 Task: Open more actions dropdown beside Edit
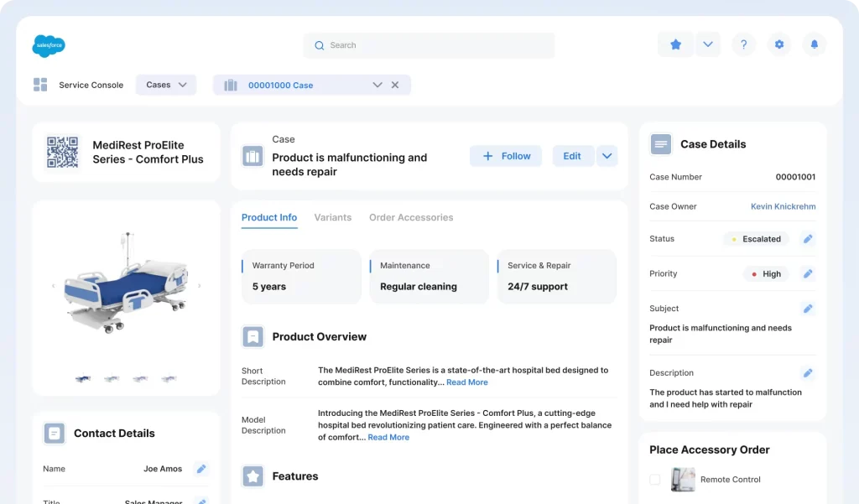point(607,156)
